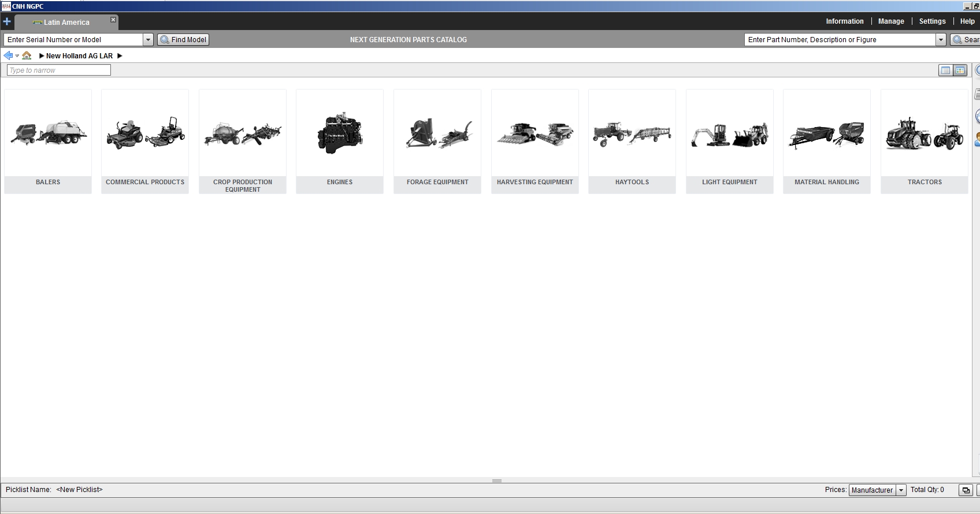Click the picklist pop-out icon
980x514 pixels.
tap(965, 490)
